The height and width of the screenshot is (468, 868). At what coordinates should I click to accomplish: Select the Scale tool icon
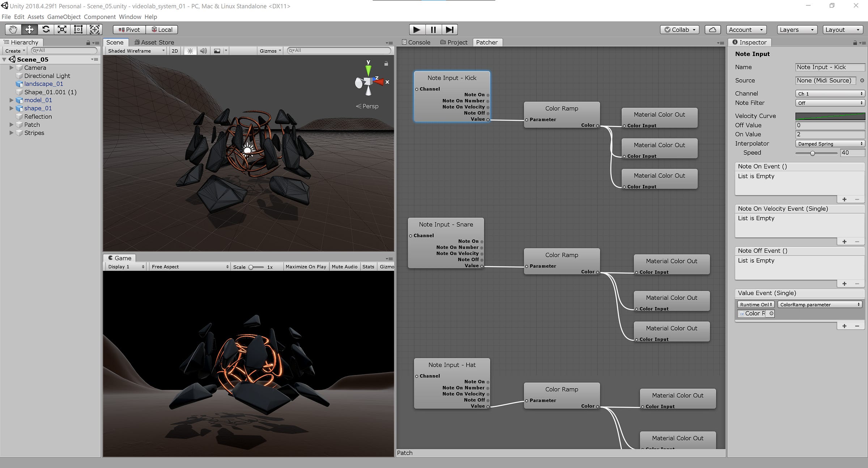point(62,30)
